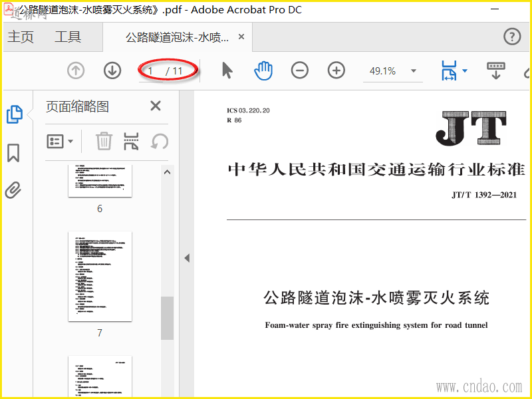Click the page label 6 under thumbnail

[x=99, y=208]
